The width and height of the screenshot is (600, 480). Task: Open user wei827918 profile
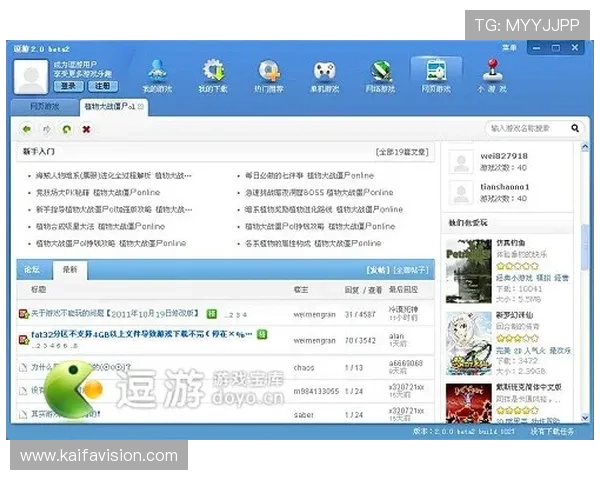pos(504,156)
